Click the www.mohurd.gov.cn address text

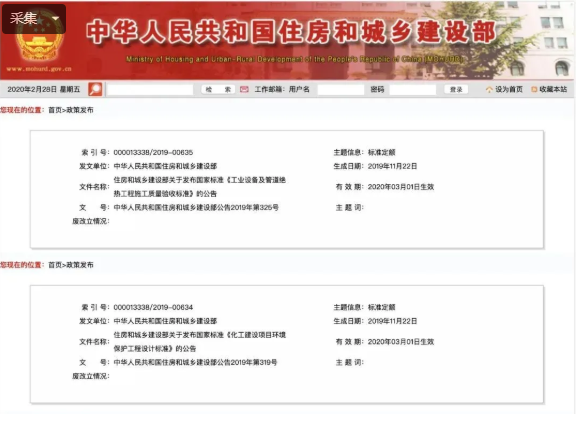click(39, 69)
